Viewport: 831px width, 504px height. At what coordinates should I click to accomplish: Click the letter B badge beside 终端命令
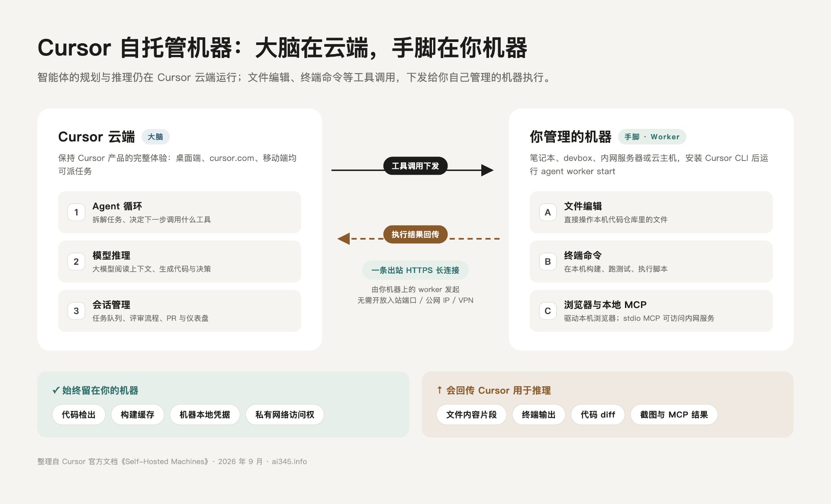548,262
